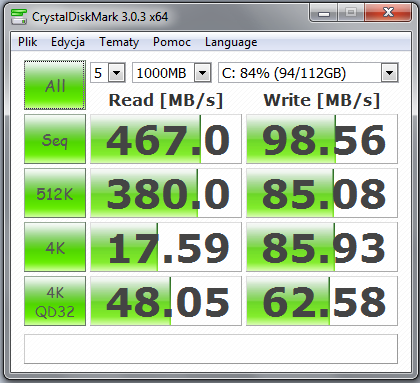Start the Seq sequential test

[x=55, y=139]
